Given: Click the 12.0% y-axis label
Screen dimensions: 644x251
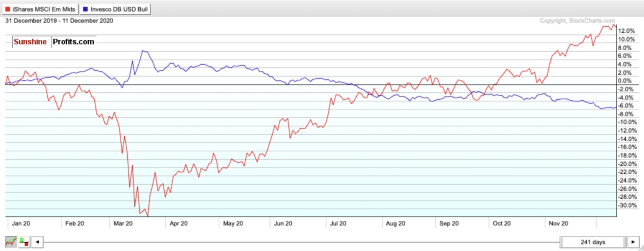Looking at the screenshot, I should tap(626, 31).
